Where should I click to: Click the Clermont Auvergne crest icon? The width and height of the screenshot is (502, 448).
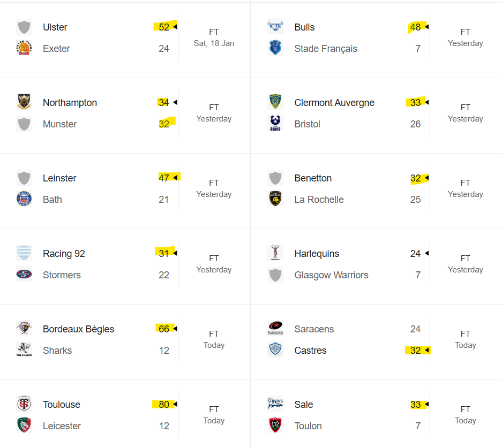pyautogui.click(x=275, y=102)
